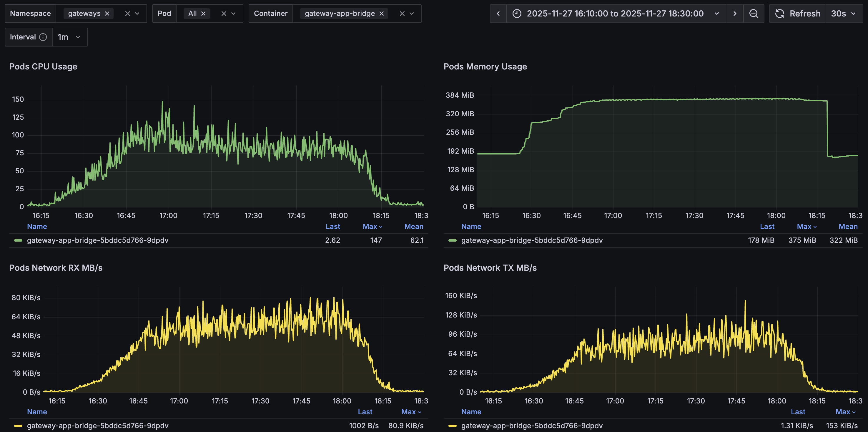This screenshot has height=432, width=868.
Task: Toggle series visibility in Pods CPU Usage legend
Action: [x=98, y=240]
